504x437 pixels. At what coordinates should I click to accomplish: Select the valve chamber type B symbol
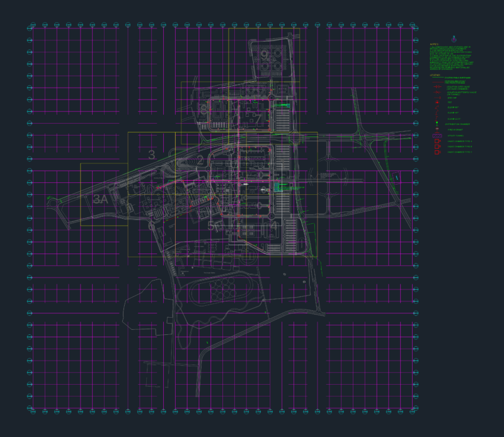click(x=437, y=147)
